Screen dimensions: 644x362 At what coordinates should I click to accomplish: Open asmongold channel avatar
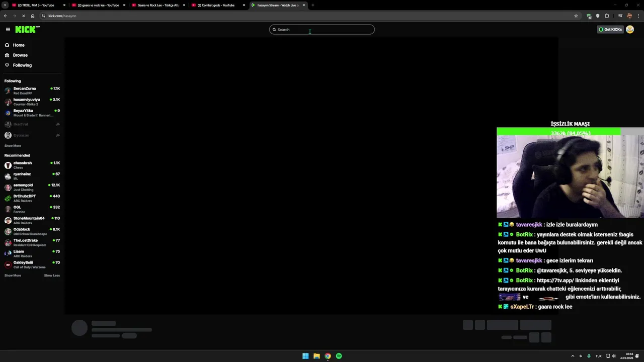tap(8, 188)
